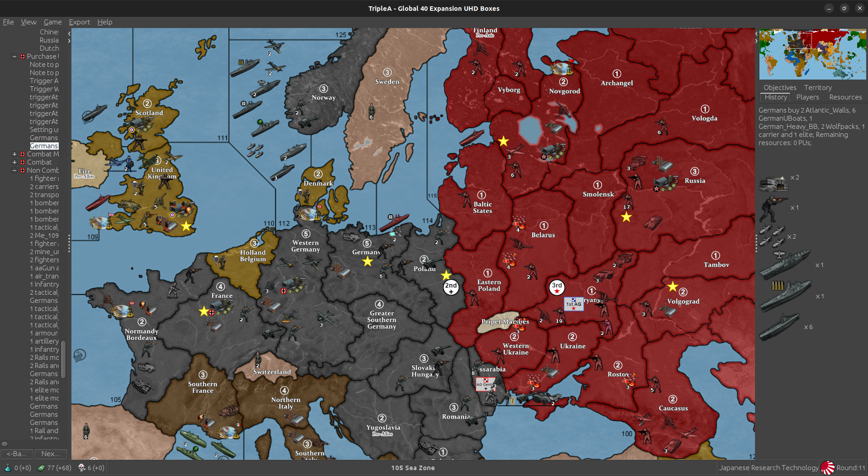Switch to the Territory tab
868x476 pixels.
(818, 88)
